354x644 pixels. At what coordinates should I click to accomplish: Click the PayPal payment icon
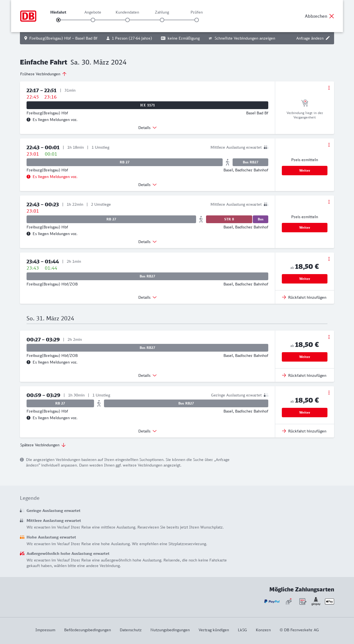(272, 601)
